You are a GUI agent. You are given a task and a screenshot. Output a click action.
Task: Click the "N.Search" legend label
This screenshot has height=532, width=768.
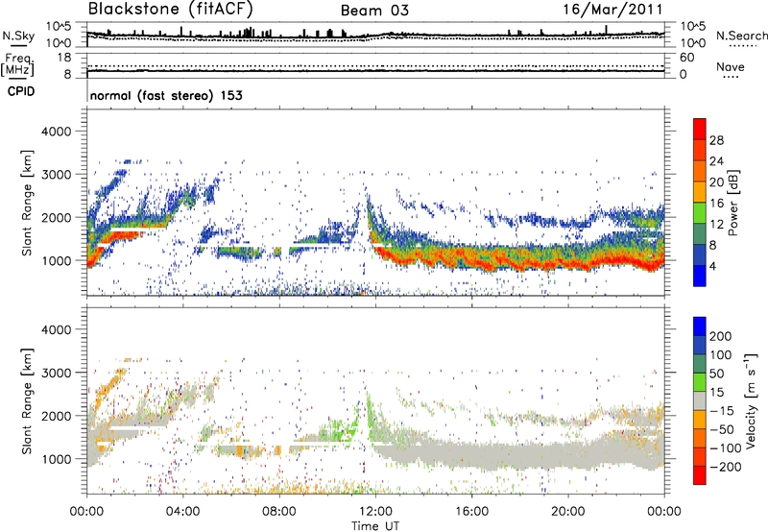tap(741, 36)
